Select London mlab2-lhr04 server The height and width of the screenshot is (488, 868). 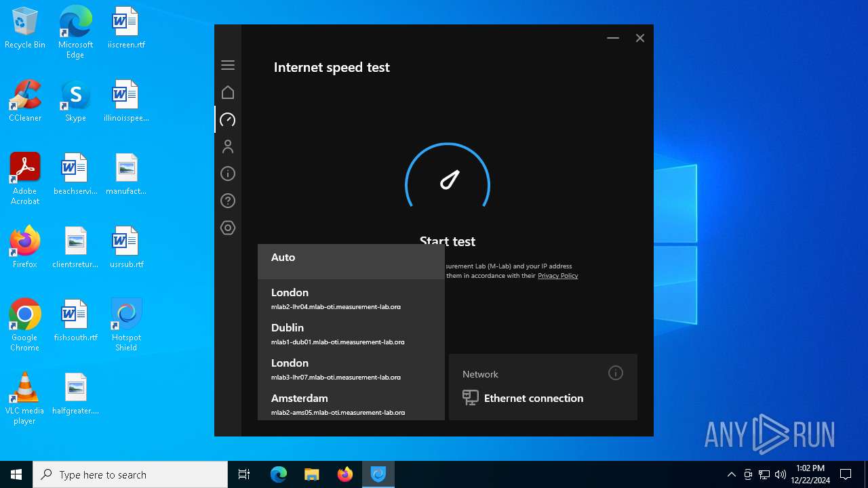(351, 297)
